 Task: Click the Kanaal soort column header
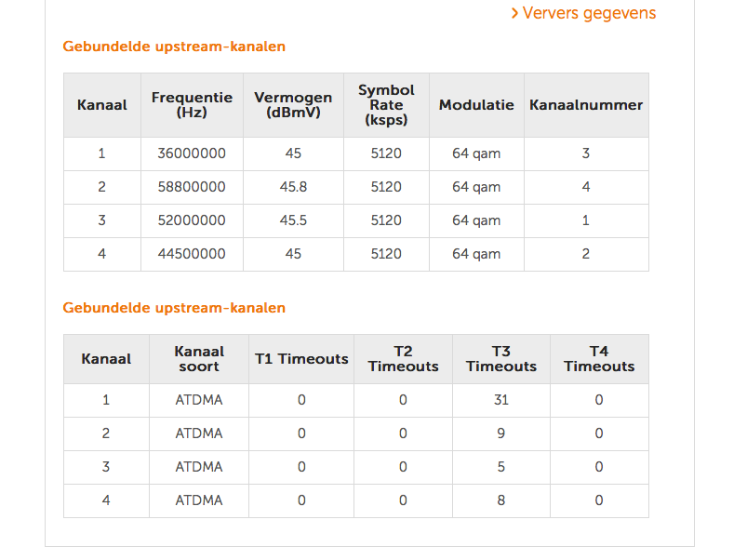199,359
